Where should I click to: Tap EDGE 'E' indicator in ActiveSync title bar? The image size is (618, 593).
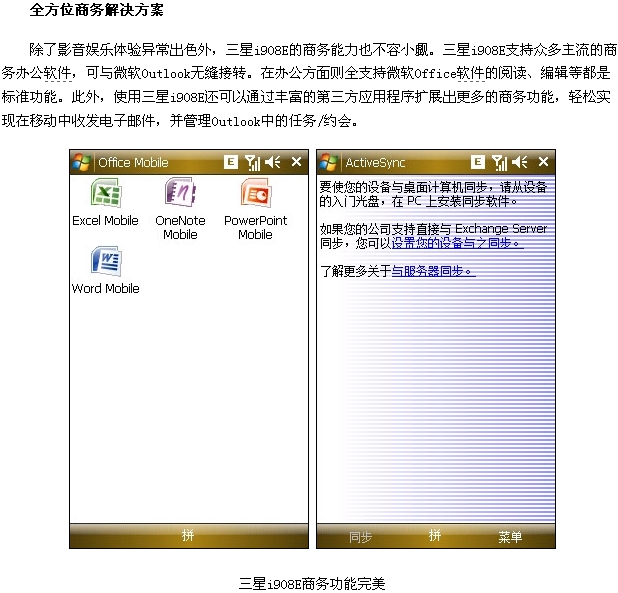click(x=478, y=162)
